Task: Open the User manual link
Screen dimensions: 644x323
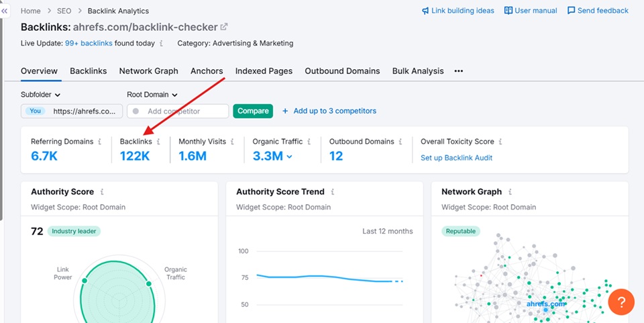Action: coord(536,11)
